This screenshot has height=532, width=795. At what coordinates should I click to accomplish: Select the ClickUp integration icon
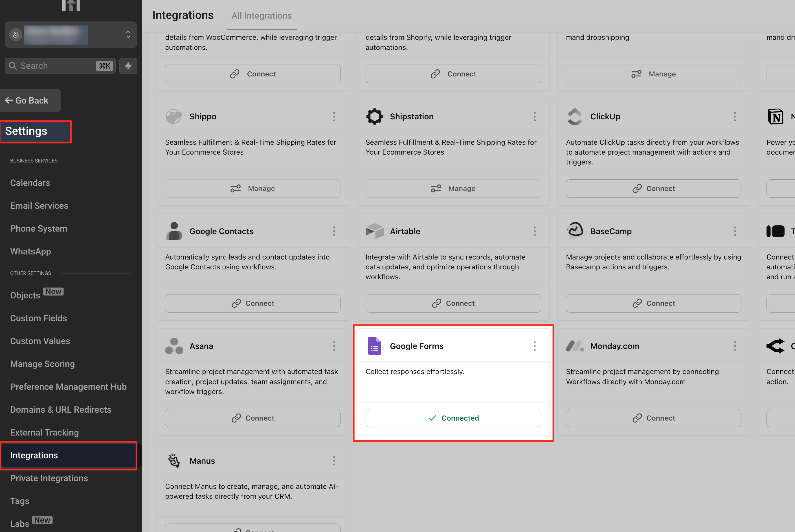575,116
